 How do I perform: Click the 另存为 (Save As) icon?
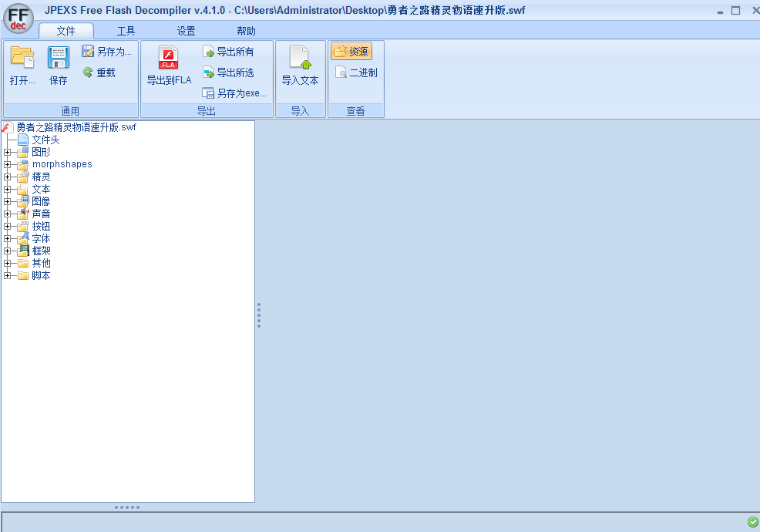click(89, 52)
